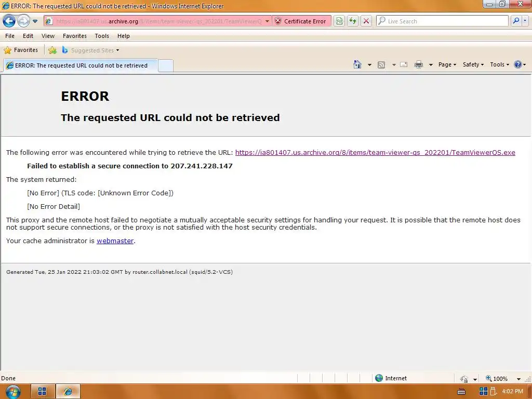This screenshot has width=532, height=399.
Task: Open the Favorites menu
Action: coord(75,36)
